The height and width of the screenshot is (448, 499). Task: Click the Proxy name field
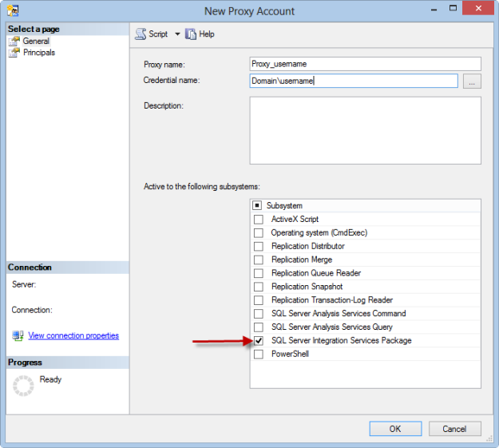coord(365,64)
